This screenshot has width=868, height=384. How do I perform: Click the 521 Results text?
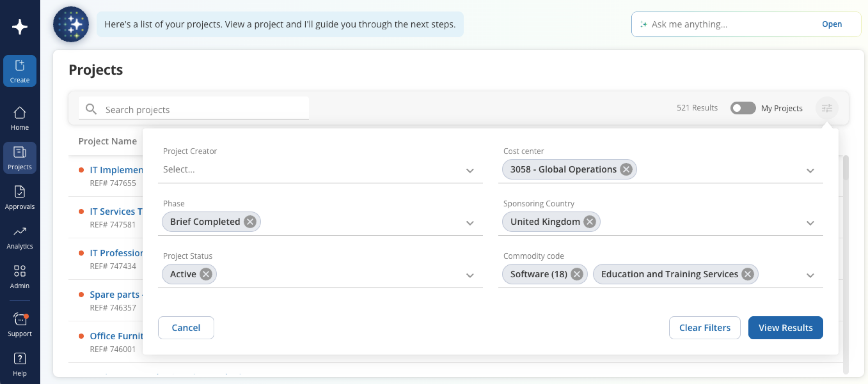coord(697,108)
